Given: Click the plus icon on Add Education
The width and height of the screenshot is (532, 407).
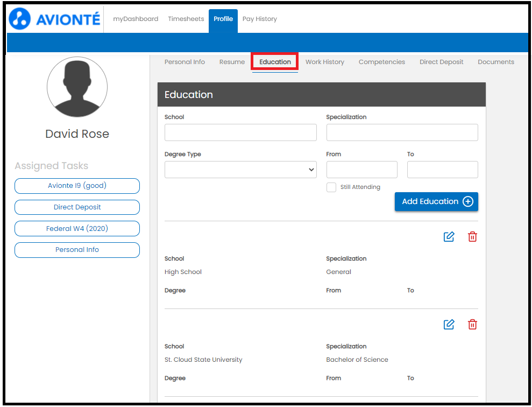Looking at the screenshot, I should (x=467, y=201).
